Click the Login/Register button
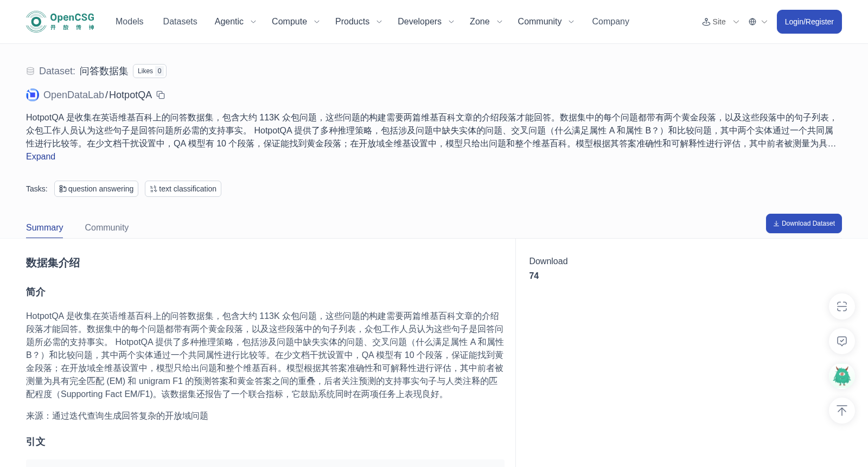 pyautogui.click(x=809, y=22)
